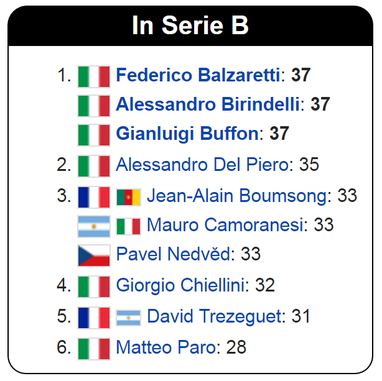
Task: Click the French flag on Boumsong's row
Action: click(x=94, y=197)
